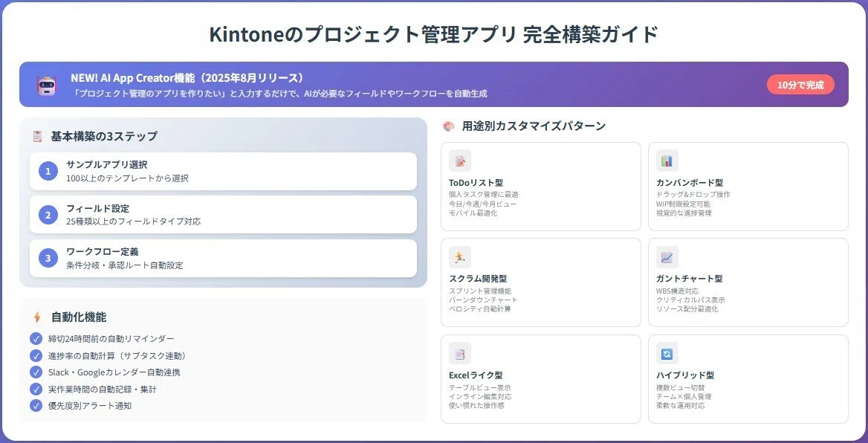Open the Excelライク型 card title
The width and height of the screenshot is (868, 443).
tap(476, 375)
